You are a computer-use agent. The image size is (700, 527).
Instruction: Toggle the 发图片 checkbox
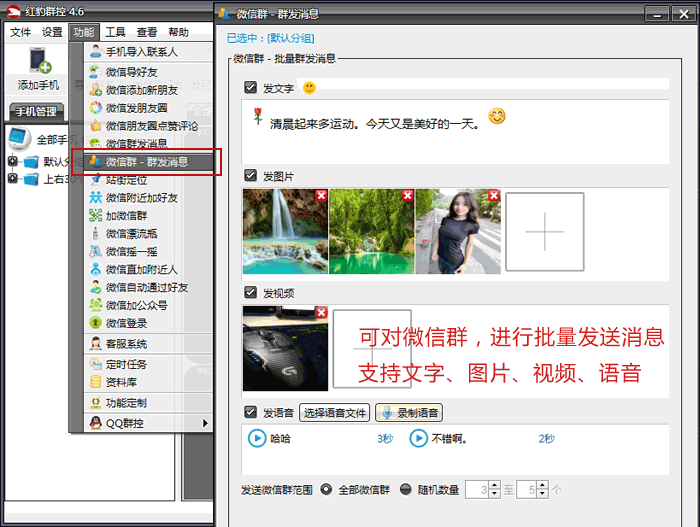click(250, 175)
